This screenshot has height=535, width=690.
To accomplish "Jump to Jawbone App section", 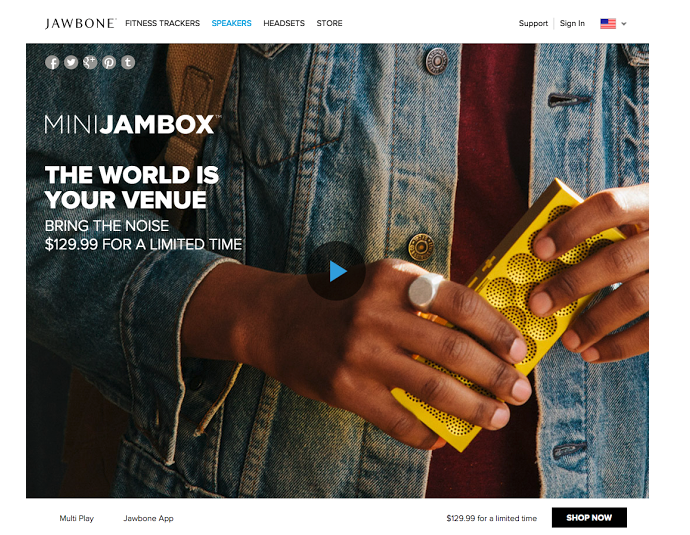I will pyautogui.click(x=148, y=518).
